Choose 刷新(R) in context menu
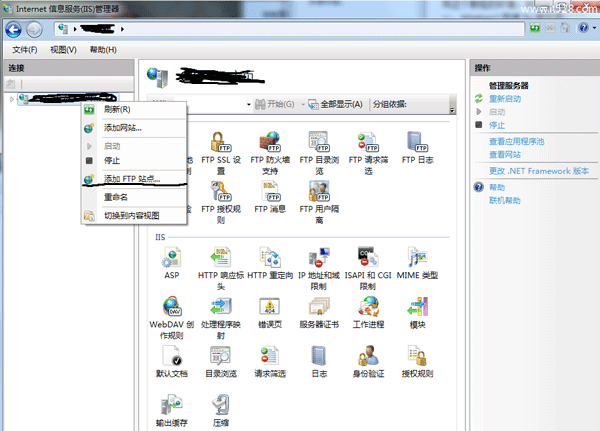The width and height of the screenshot is (600, 431). (x=134, y=109)
